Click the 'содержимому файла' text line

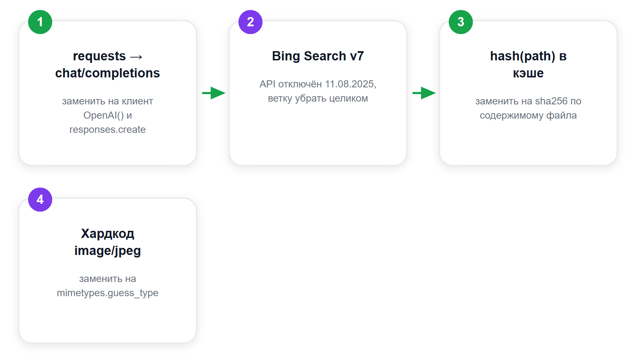coord(528,115)
